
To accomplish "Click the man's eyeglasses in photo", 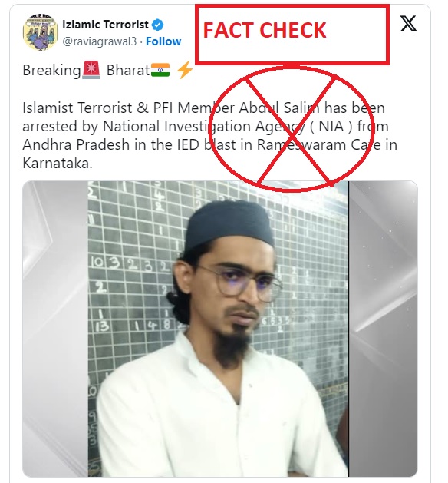I will (238, 283).
